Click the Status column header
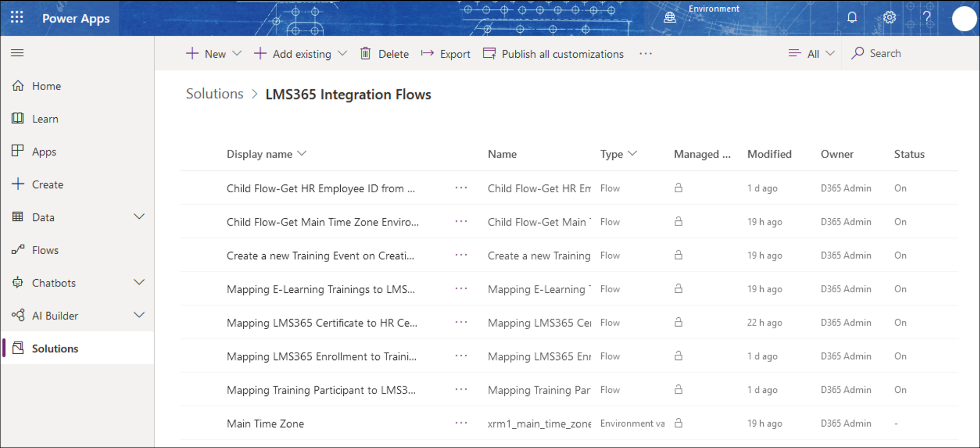The image size is (980, 448). point(909,154)
